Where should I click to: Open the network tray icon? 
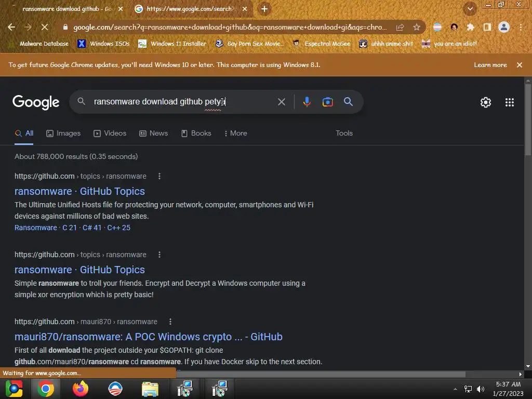(x=468, y=389)
